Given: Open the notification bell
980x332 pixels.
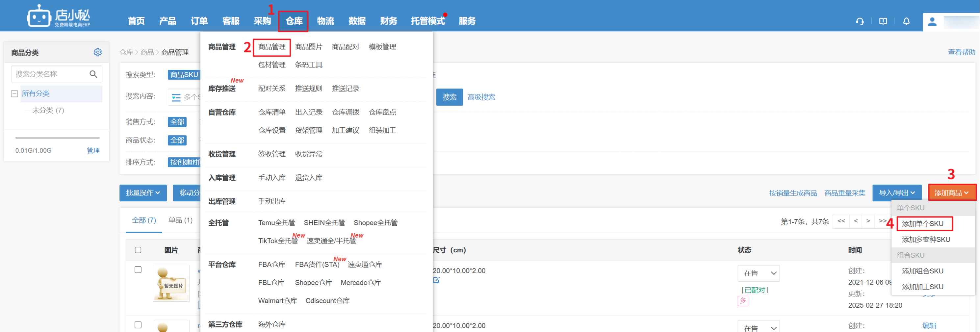Looking at the screenshot, I should [x=906, y=21].
